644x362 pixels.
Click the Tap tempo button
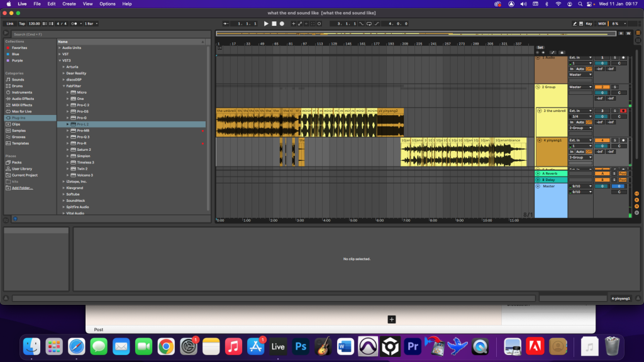click(x=22, y=23)
